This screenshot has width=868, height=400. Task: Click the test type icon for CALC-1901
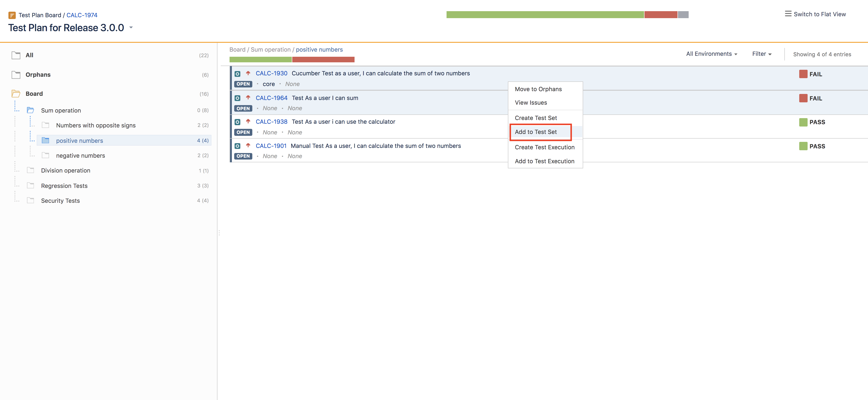coord(237,146)
